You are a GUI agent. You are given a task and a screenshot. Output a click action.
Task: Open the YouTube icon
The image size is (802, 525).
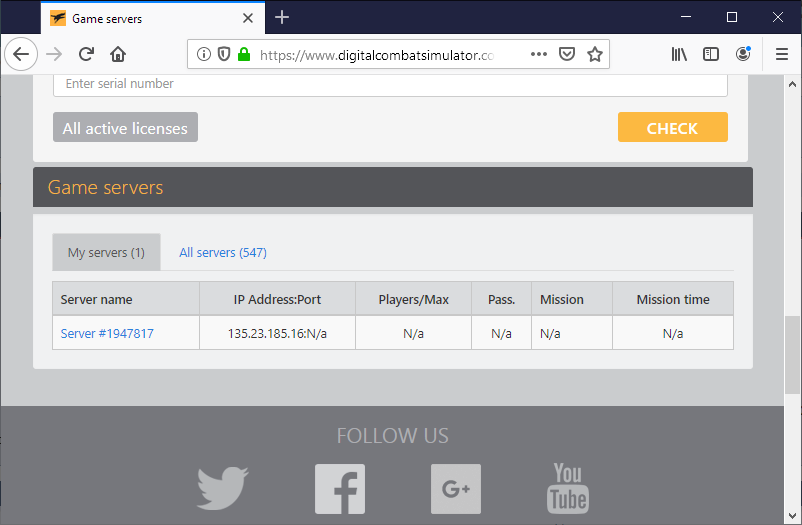coord(568,488)
